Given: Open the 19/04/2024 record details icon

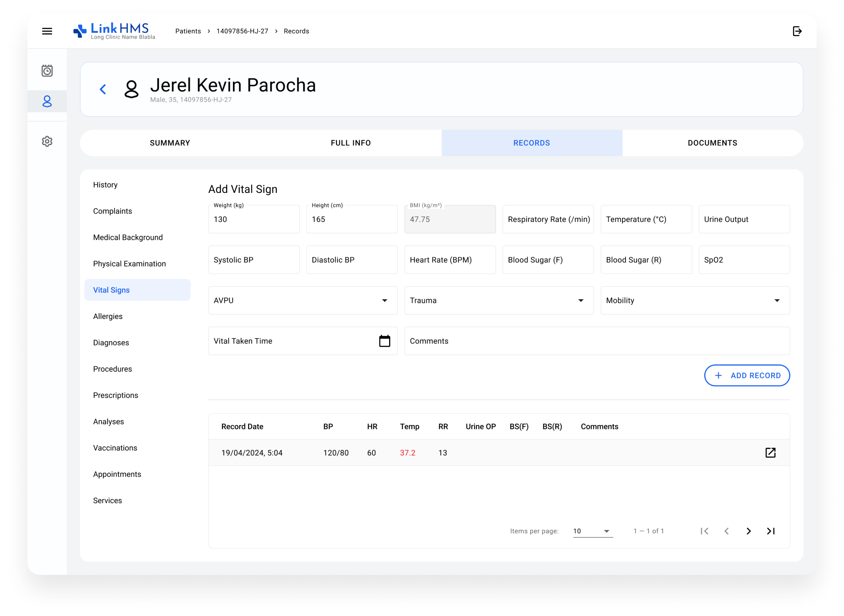Looking at the screenshot, I should pyautogui.click(x=770, y=453).
